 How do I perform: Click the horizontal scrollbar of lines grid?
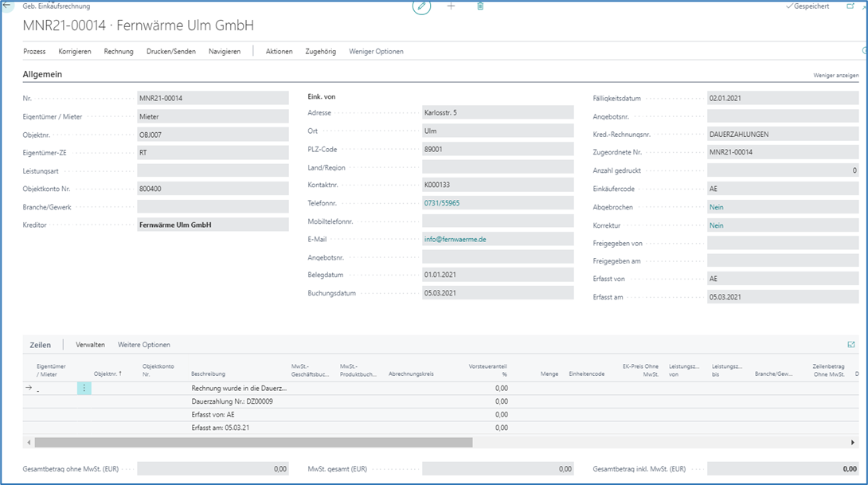click(x=253, y=442)
